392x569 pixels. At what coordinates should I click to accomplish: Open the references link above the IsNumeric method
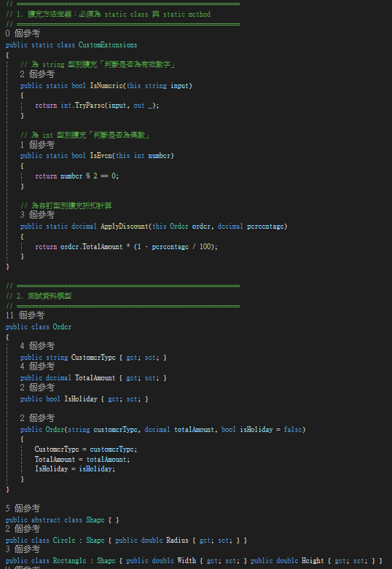(x=37, y=74)
